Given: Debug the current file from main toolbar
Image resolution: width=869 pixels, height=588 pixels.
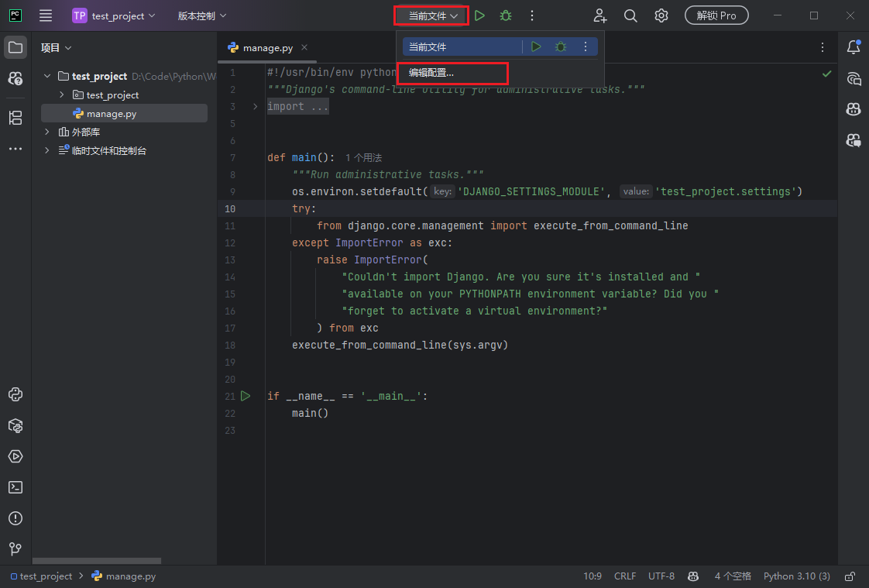Looking at the screenshot, I should [506, 15].
